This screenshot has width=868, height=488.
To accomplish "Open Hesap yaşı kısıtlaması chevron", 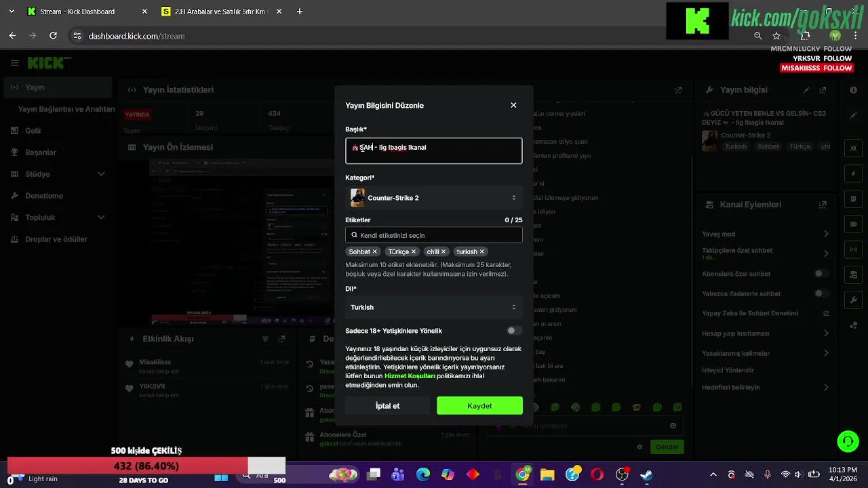I will coord(826,333).
